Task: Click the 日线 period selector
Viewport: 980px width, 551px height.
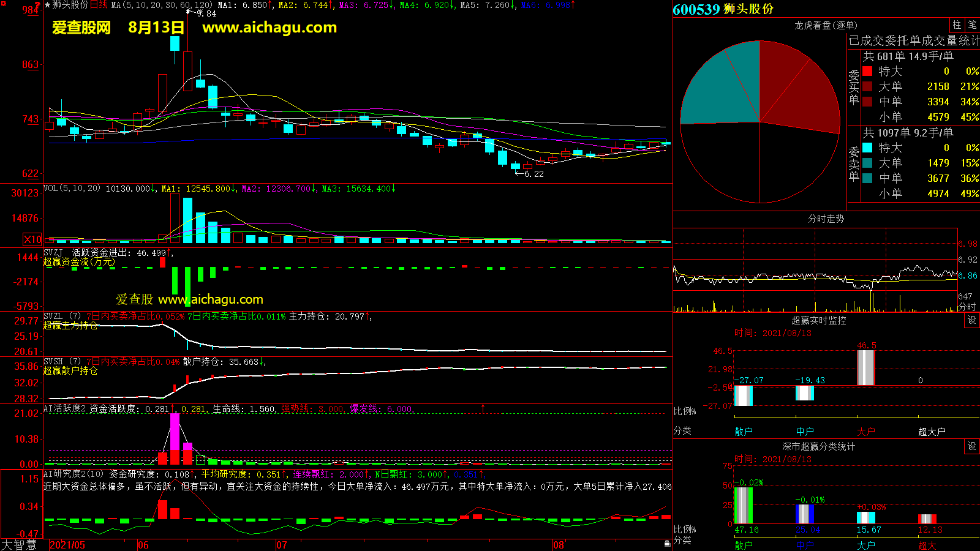Action: (x=99, y=5)
